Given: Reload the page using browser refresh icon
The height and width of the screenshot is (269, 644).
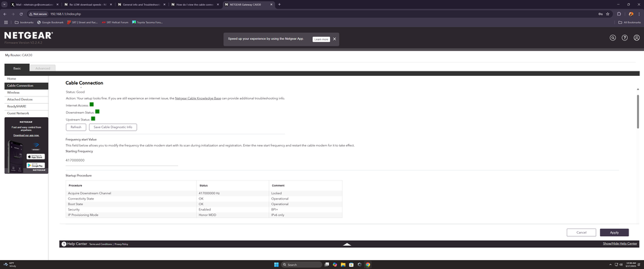Looking at the screenshot, I should click(21, 14).
